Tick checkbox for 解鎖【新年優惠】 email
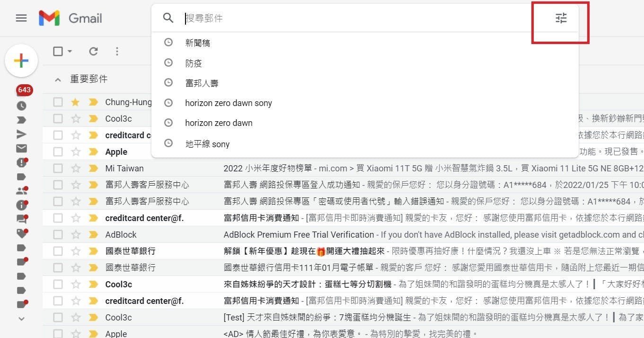 click(58, 251)
